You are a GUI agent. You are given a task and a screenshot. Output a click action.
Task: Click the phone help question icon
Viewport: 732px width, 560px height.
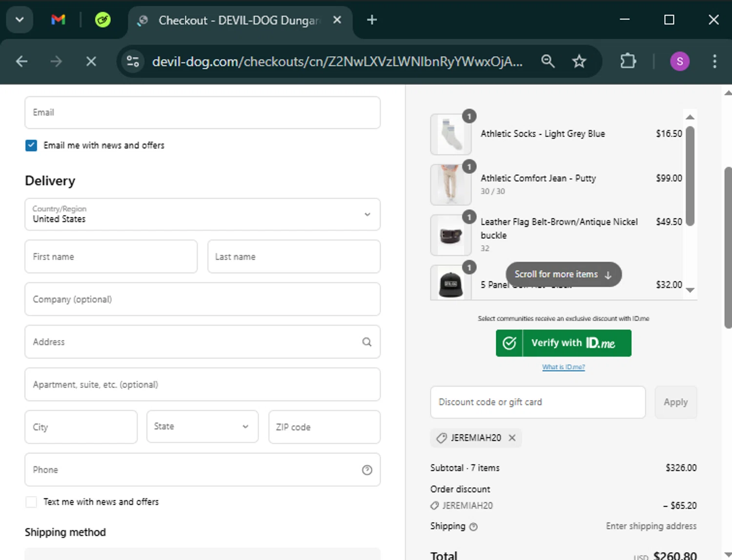click(367, 470)
